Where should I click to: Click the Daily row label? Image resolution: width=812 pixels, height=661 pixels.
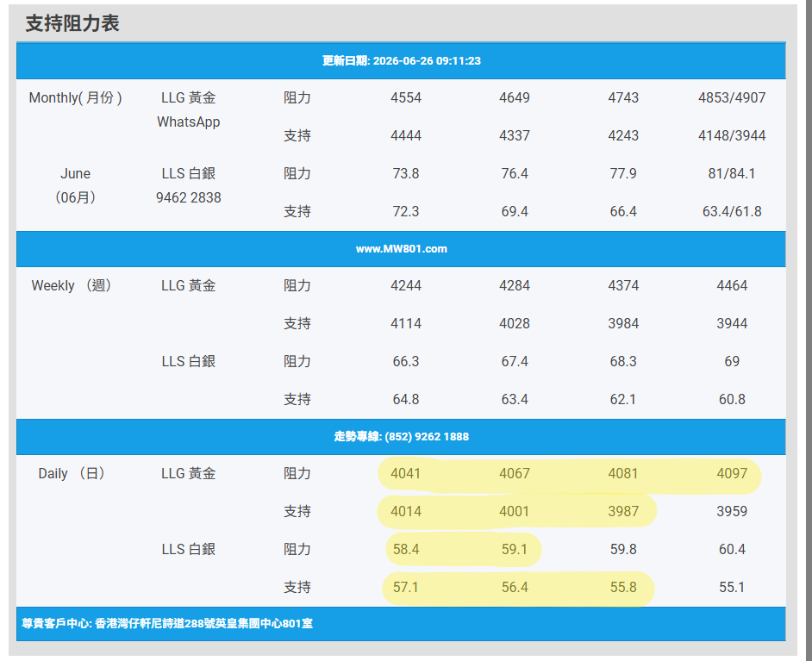tap(72, 474)
